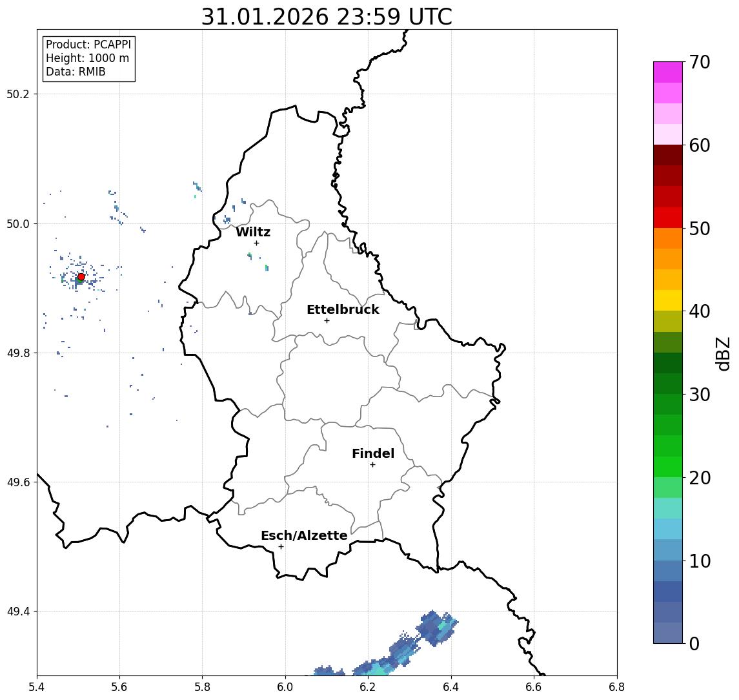This screenshot has height=700, width=739.
Task: Click the 30 colorbar tick label
Action: click(x=700, y=395)
